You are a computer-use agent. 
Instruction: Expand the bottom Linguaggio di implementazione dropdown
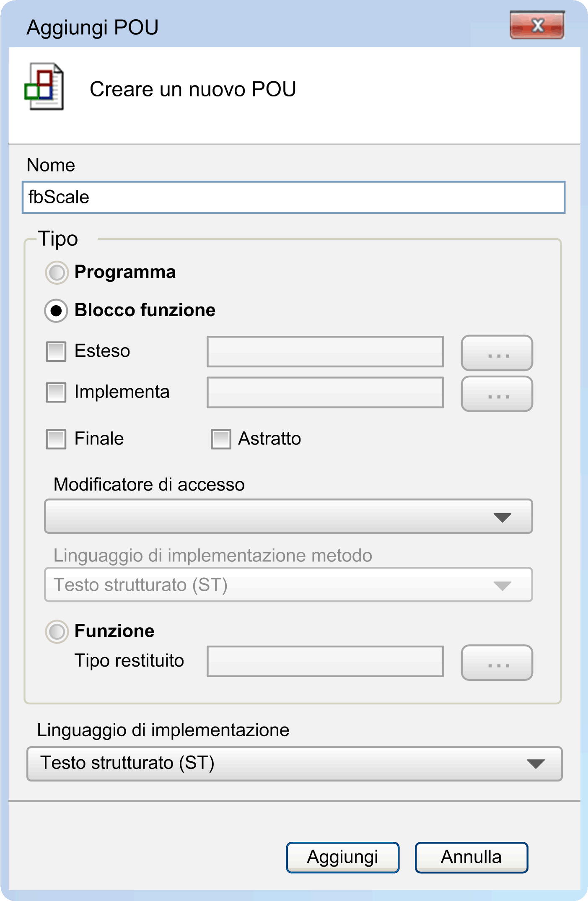[x=294, y=763]
